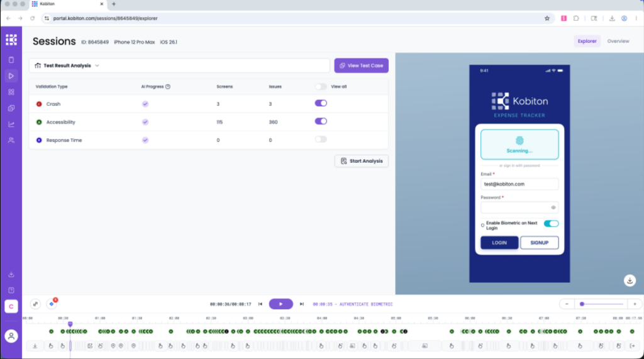Click the Start Analysis button
The width and height of the screenshot is (644, 359).
[x=362, y=161]
